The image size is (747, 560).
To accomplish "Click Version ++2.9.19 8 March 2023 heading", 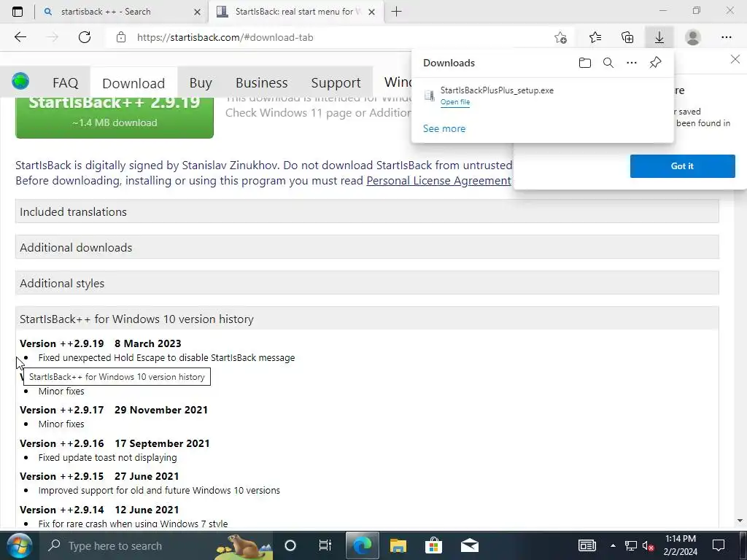I will 101,343.
